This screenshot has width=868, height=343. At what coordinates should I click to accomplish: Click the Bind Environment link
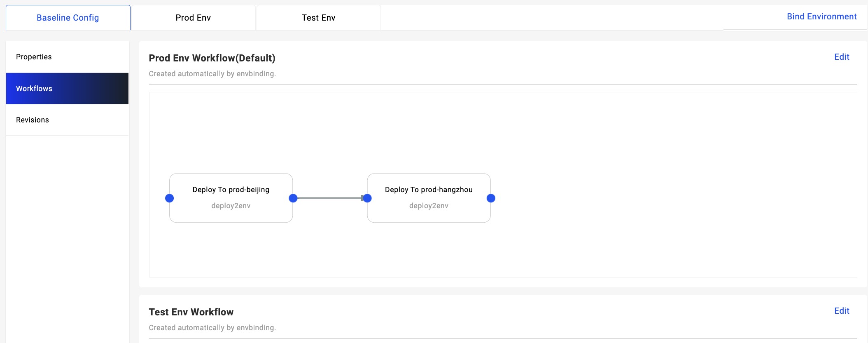(x=821, y=16)
